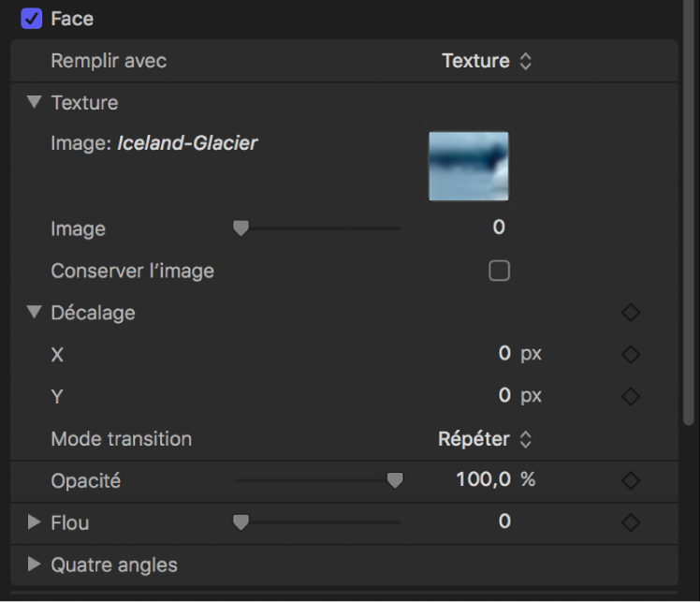Open the Mode transition Répéter dropdown
The image size is (700, 602).
pos(485,439)
